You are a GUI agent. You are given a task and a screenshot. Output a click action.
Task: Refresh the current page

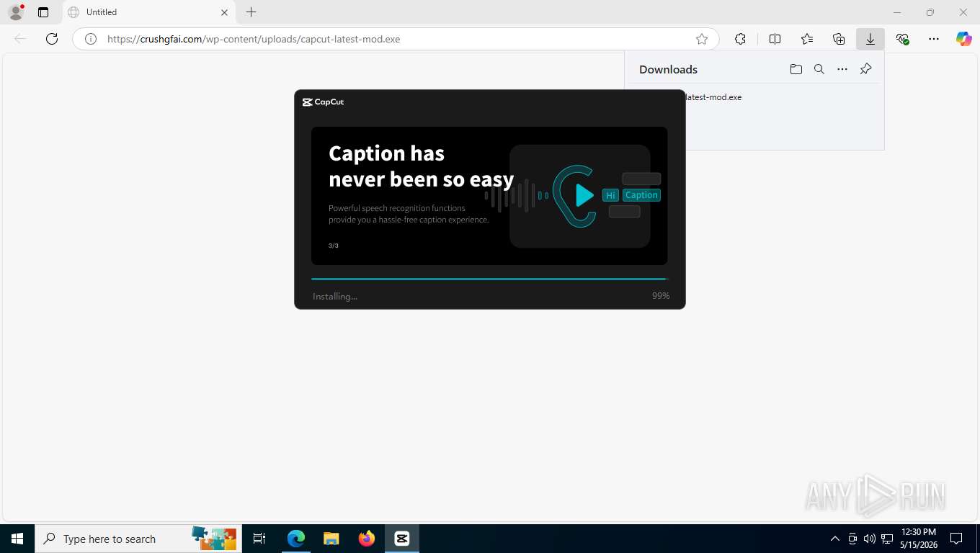point(52,39)
